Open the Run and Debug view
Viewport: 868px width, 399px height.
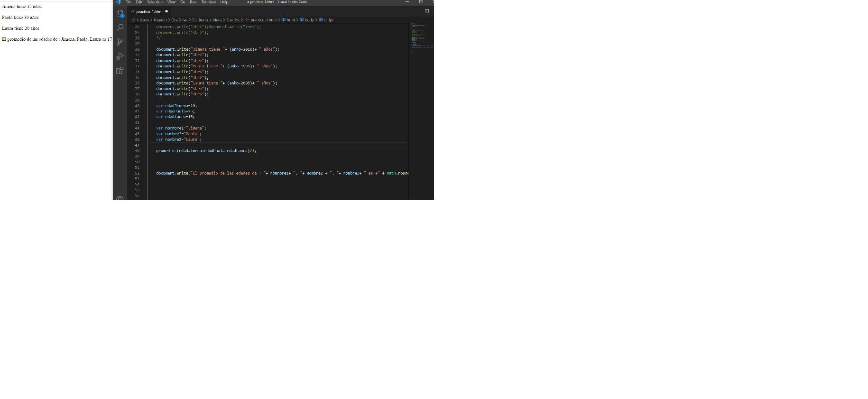tap(120, 56)
